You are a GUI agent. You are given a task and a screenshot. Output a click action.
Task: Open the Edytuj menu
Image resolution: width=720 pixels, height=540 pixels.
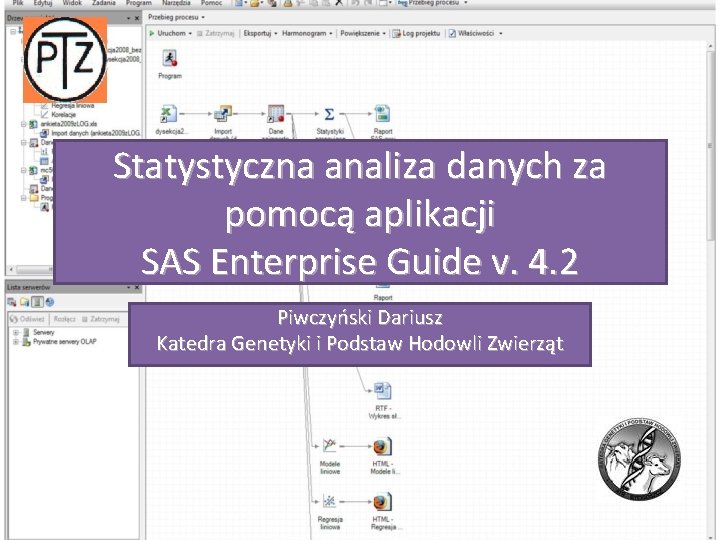43,3
